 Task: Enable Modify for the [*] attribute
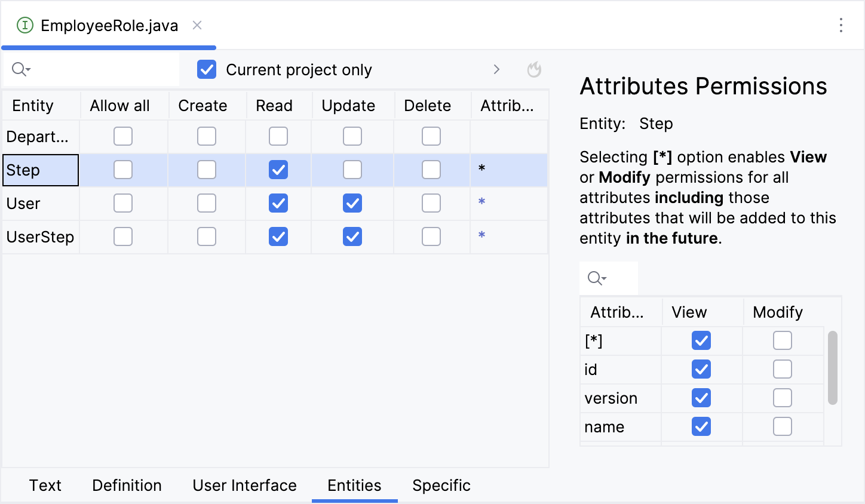pos(783,340)
